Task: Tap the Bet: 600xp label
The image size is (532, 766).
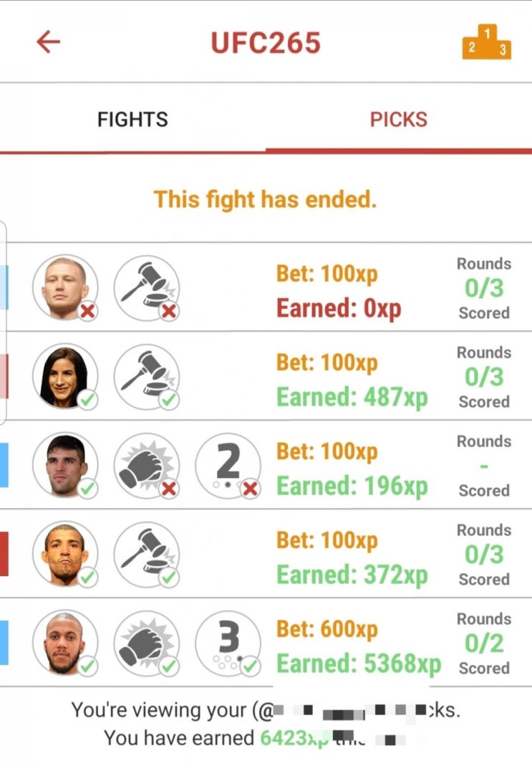Action: [x=327, y=629]
